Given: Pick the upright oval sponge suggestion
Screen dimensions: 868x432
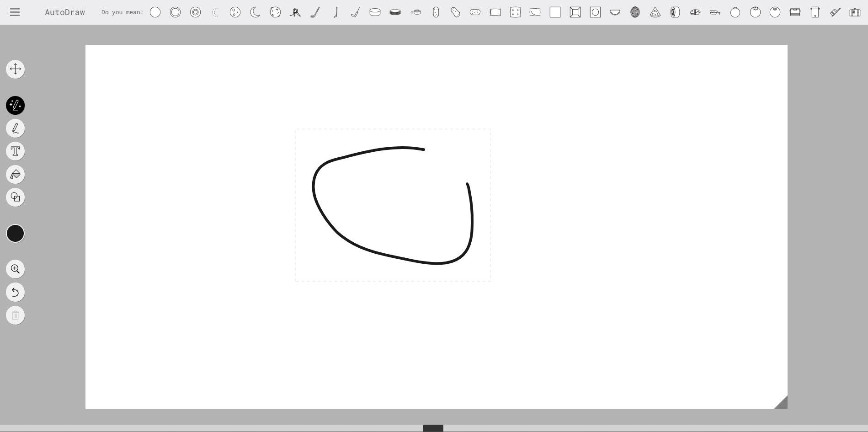Looking at the screenshot, I should (x=436, y=12).
